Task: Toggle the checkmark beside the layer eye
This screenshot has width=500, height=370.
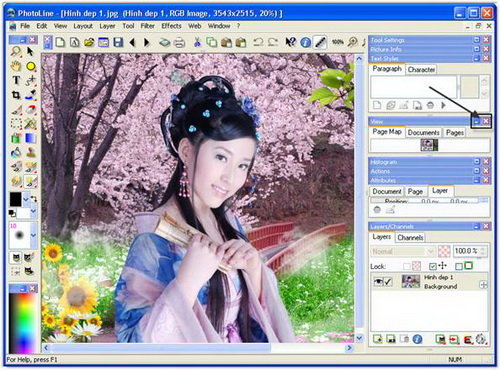Action: 388,282
